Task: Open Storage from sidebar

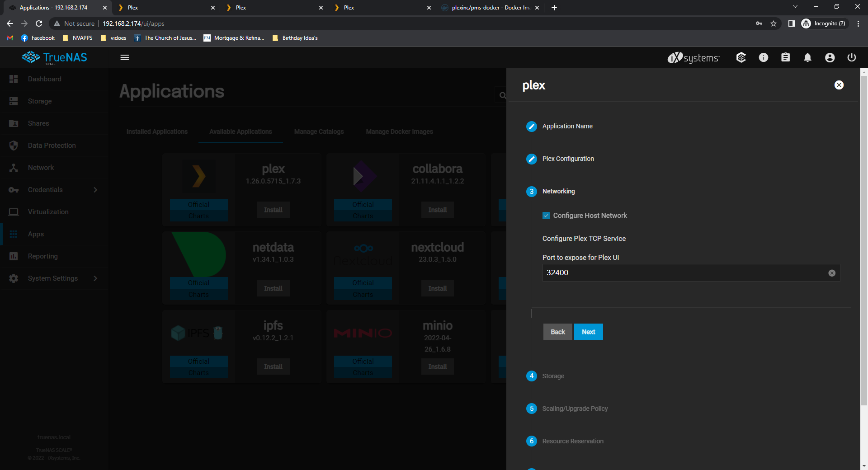Action: (54, 101)
